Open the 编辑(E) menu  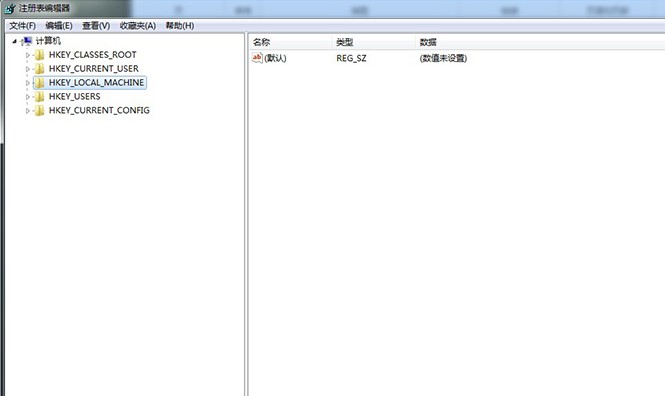pyautogui.click(x=59, y=26)
